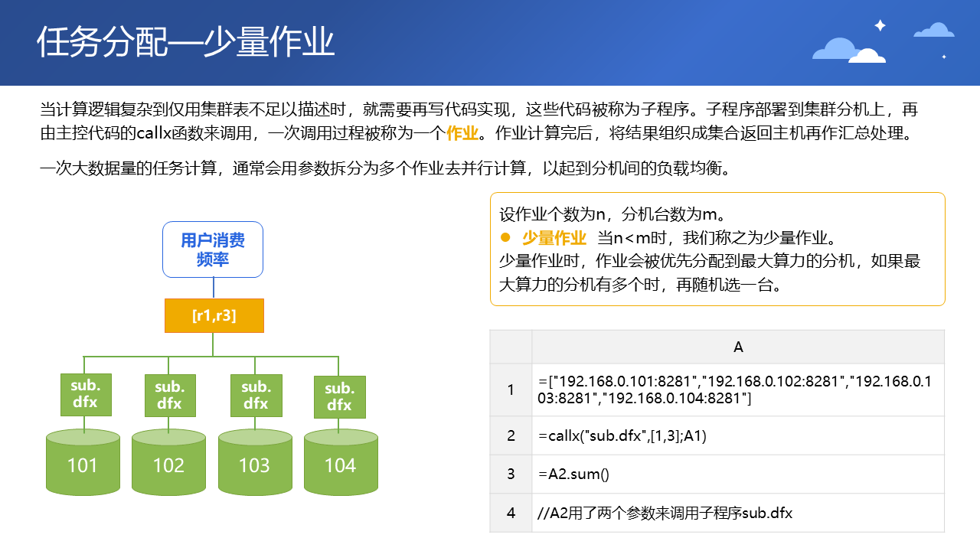Click the line "设作业个数为n，分机台数为m。"
The height and width of the screenshot is (551, 980).
[612, 214]
